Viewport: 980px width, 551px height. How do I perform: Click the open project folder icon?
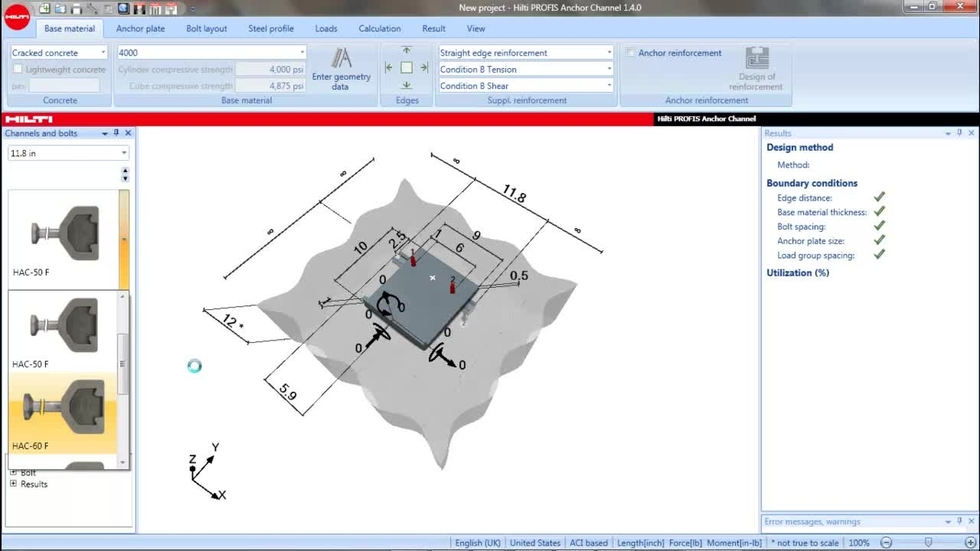point(60,9)
